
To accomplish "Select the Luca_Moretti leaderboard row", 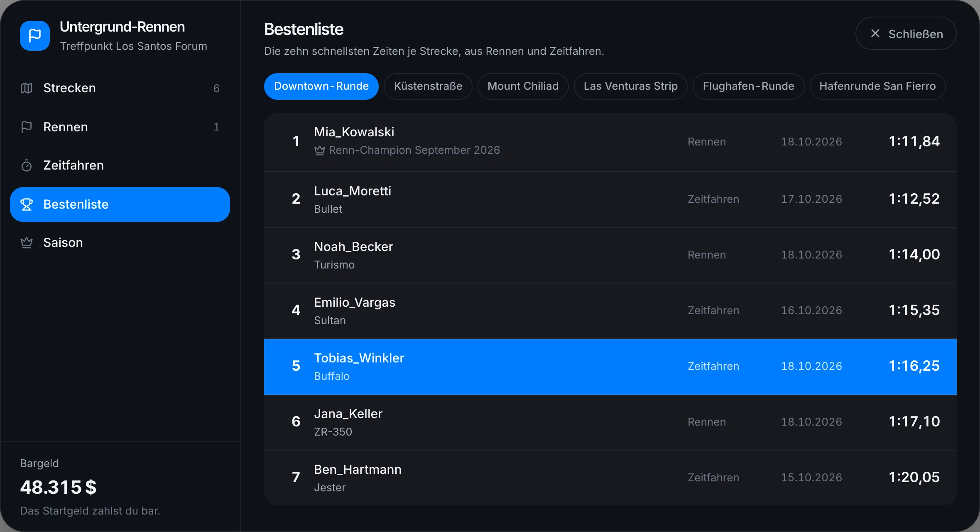I will coord(610,199).
